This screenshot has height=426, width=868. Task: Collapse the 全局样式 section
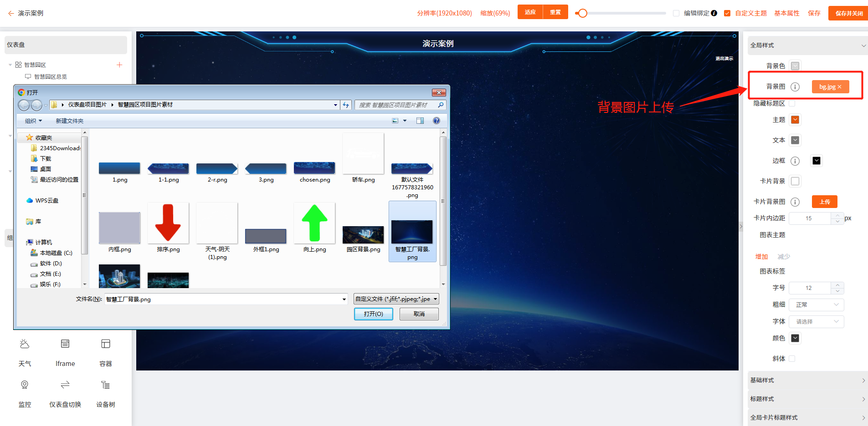[x=807, y=46]
